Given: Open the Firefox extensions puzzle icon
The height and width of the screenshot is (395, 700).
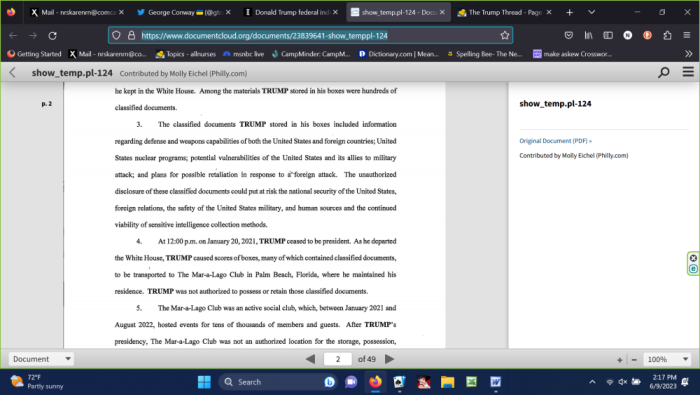Looking at the screenshot, I should click(x=667, y=35).
